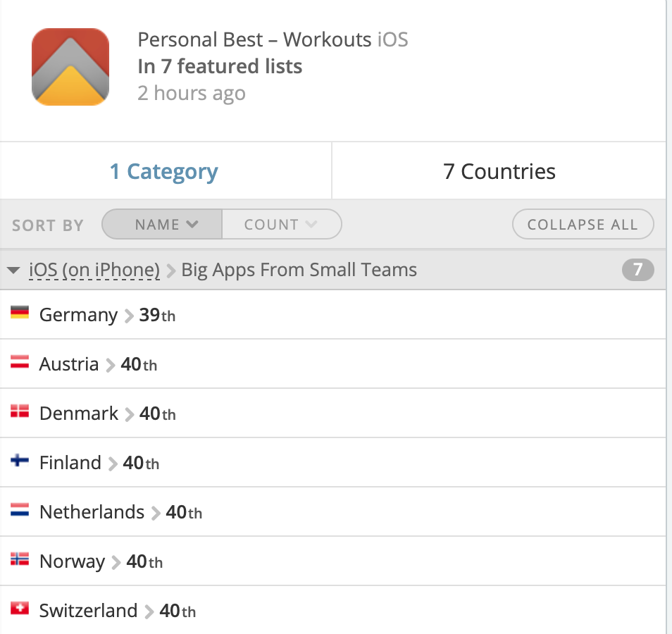
Task: Select the Switzerland 40th row
Action: coord(332,611)
